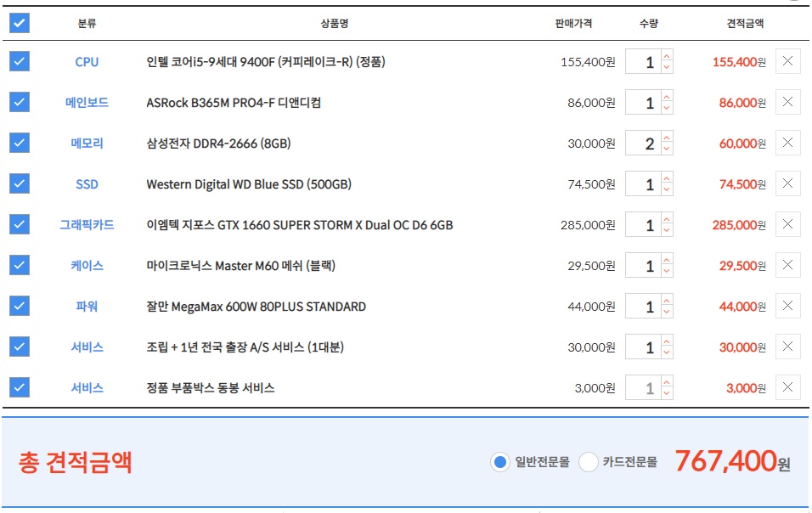The height and width of the screenshot is (513, 812).
Task: Remove the 케이스 row with X icon
Action: click(787, 265)
